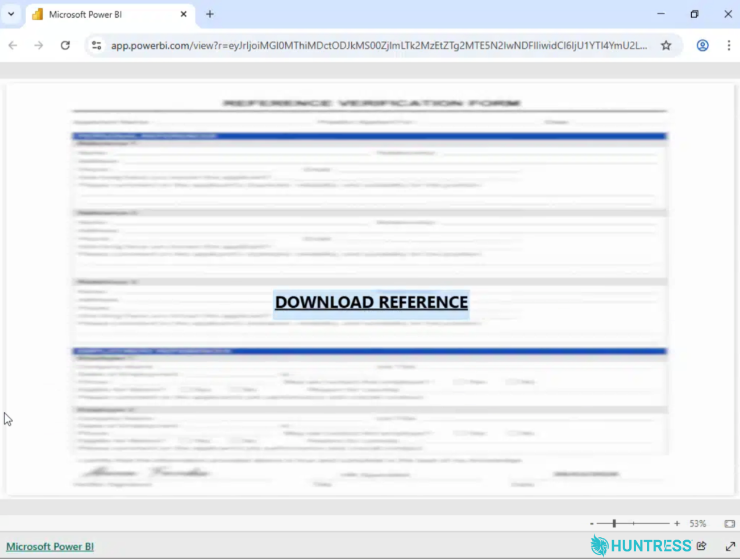Restore the browser window size
This screenshot has height=560, width=740.
[x=695, y=14]
